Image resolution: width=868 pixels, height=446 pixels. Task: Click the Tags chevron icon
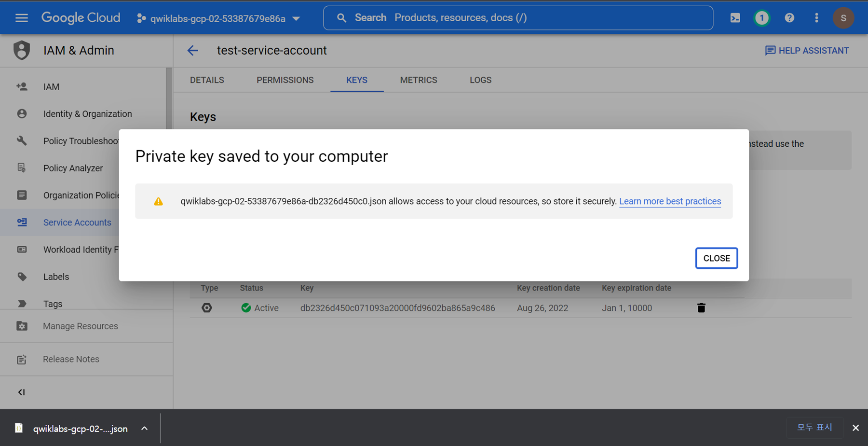(22, 304)
